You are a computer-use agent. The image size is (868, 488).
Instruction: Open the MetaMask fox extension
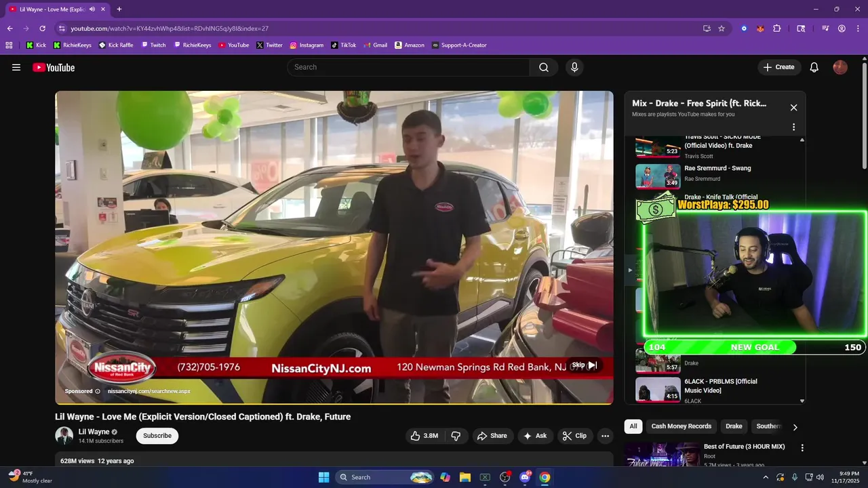[x=760, y=28]
